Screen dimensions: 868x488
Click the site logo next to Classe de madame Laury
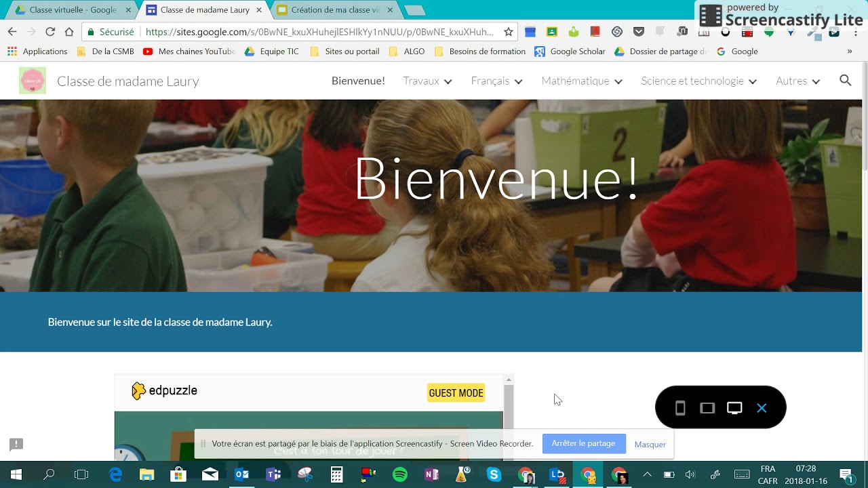tap(33, 81)
